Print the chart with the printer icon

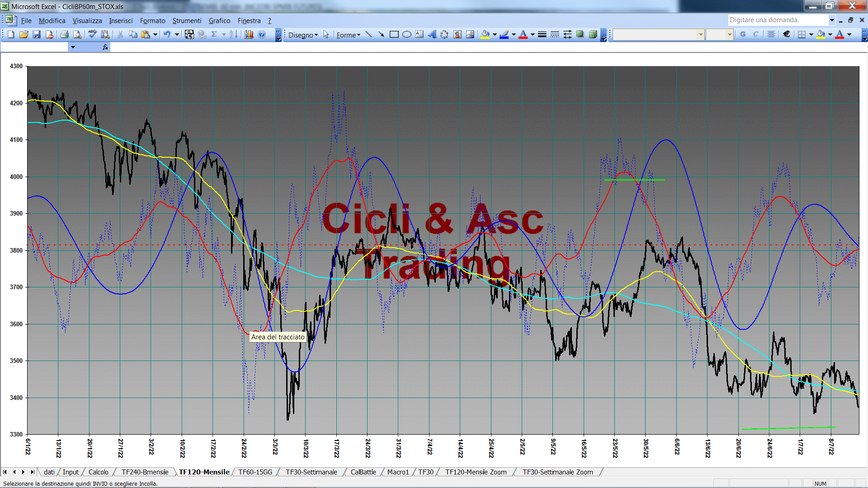(x=64, y=34)
